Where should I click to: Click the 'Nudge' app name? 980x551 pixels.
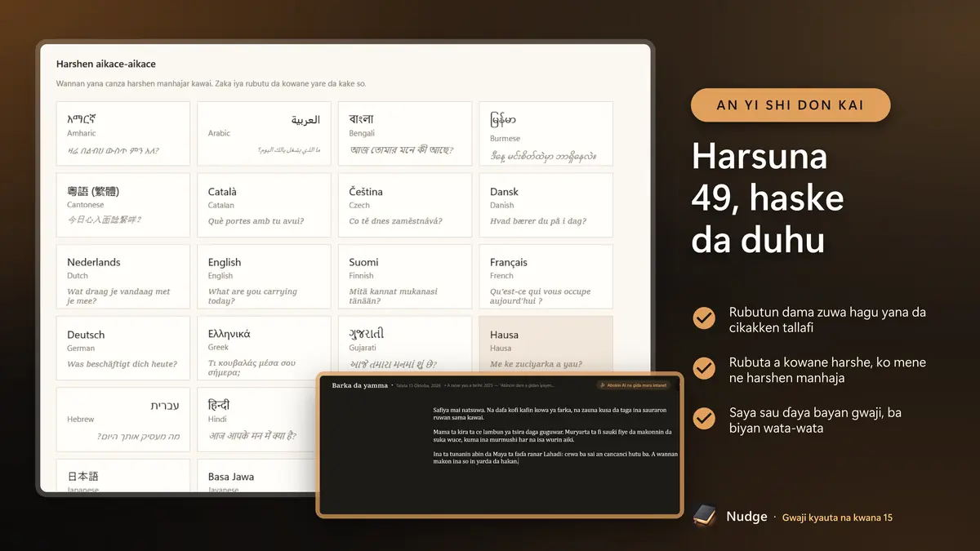click(x=746, y=517)
